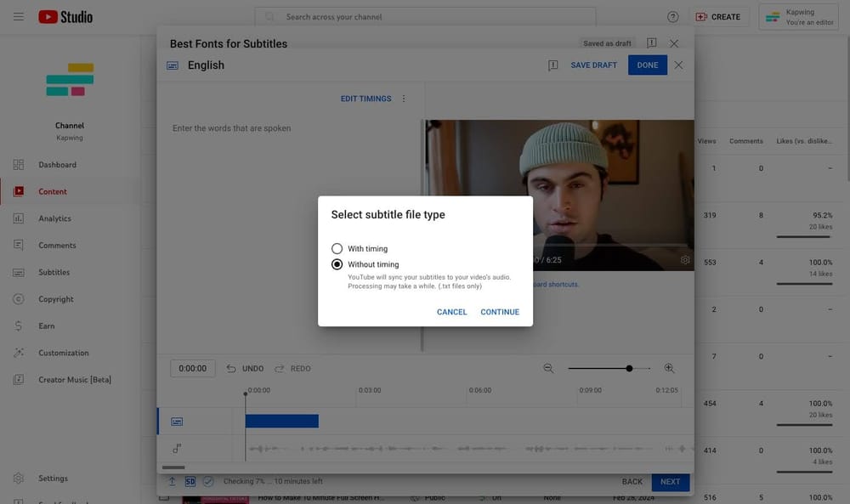850x504 pixels.
Task: Collapse the sidebar with the hamburger menu
Action: click(x=18, y=15)
